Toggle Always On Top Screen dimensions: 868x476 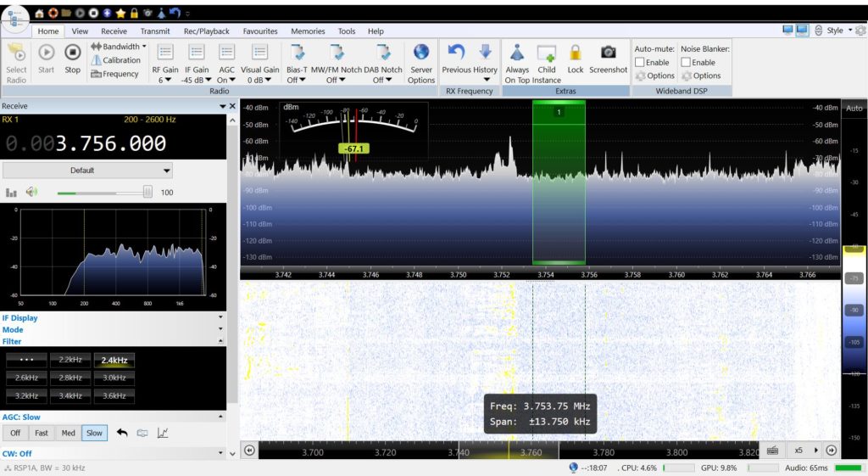tap(517, 63)
